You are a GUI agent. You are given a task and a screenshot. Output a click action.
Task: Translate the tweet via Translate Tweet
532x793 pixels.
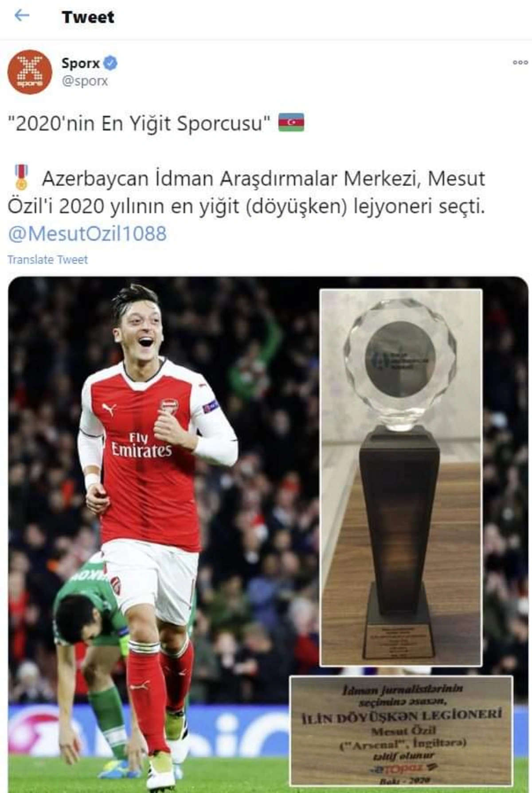click(47, 260)
